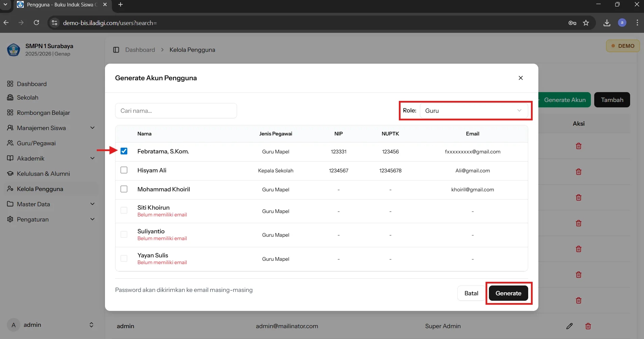Image resolution: width=644 pixels, height=339 pixels.
Task: Open the browser three-dot menu
Action: click(637, 23)
